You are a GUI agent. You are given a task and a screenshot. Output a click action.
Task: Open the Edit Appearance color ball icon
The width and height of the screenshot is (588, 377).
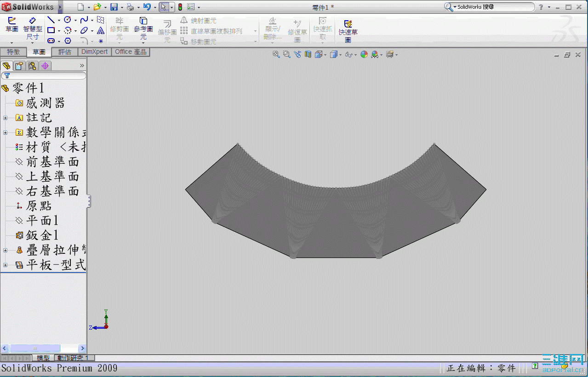coord(364,54)
